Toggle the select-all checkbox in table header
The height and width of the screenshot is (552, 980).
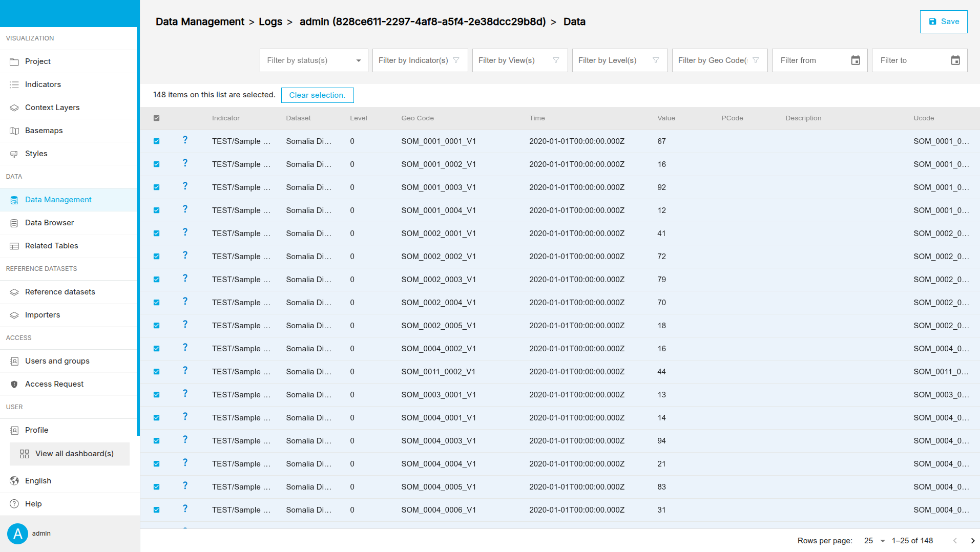(x=157, y=118)
